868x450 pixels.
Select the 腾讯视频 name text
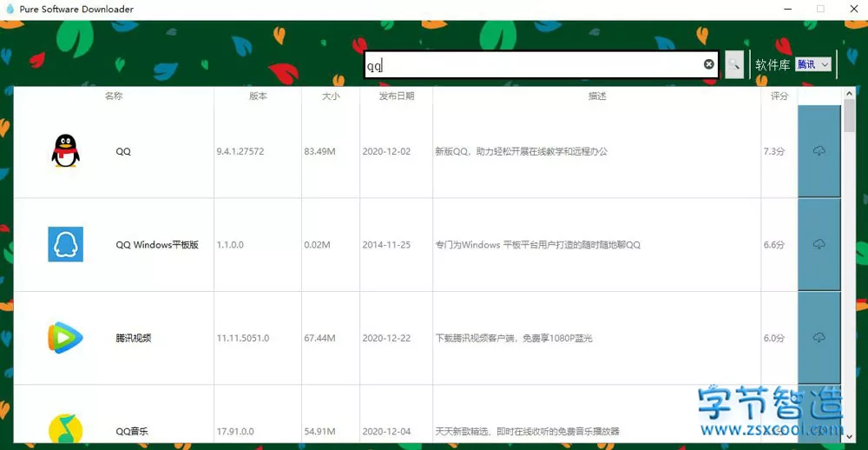point(134,338)
